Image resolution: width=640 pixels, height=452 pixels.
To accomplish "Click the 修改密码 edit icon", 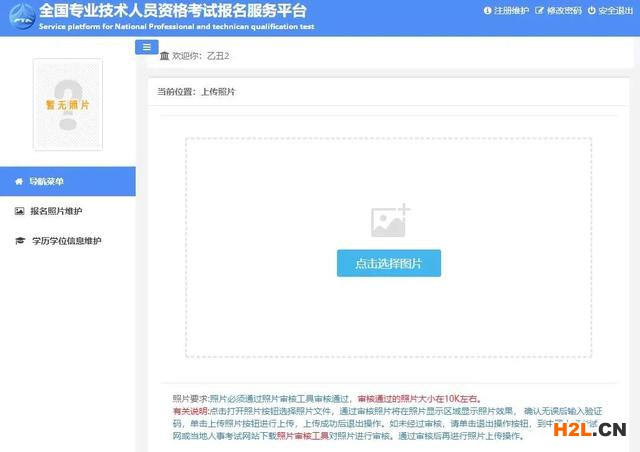I will (540, 10).
